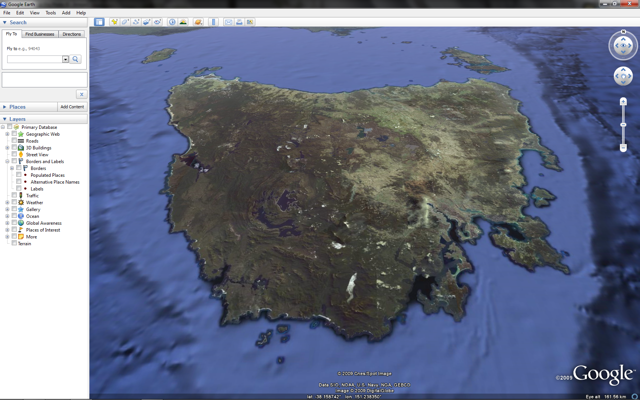Add a polygon using the toolbar icon
This screenshot has width=640, height=400.
pos(125,22)
